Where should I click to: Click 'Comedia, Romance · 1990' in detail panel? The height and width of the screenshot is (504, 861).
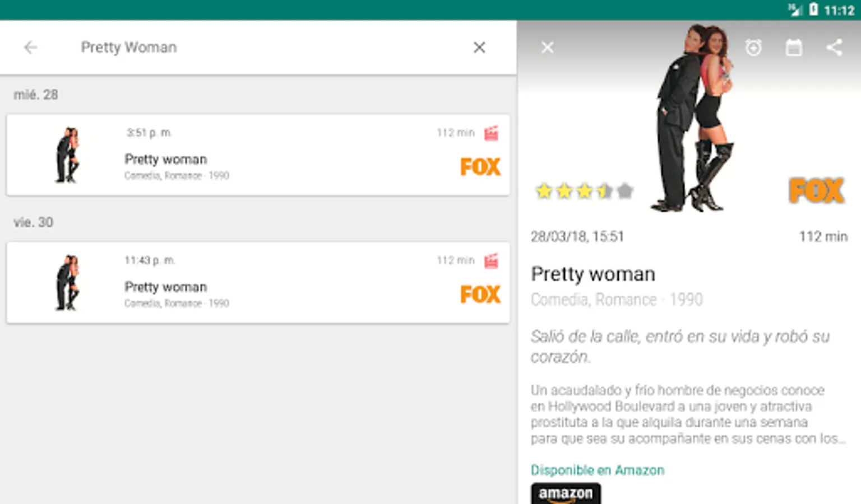click(617, 300)
